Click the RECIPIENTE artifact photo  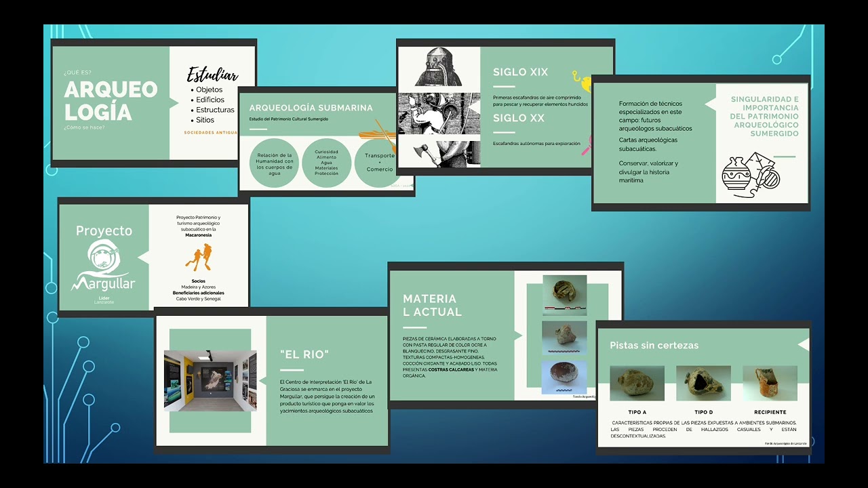tap(770, 383)
